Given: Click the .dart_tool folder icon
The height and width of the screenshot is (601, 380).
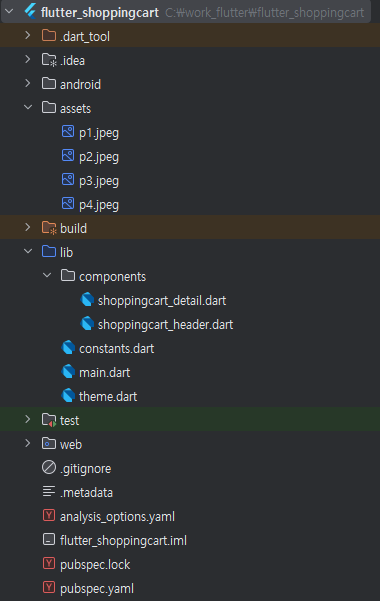Looking at the screenshot, I should pos(49,36).
